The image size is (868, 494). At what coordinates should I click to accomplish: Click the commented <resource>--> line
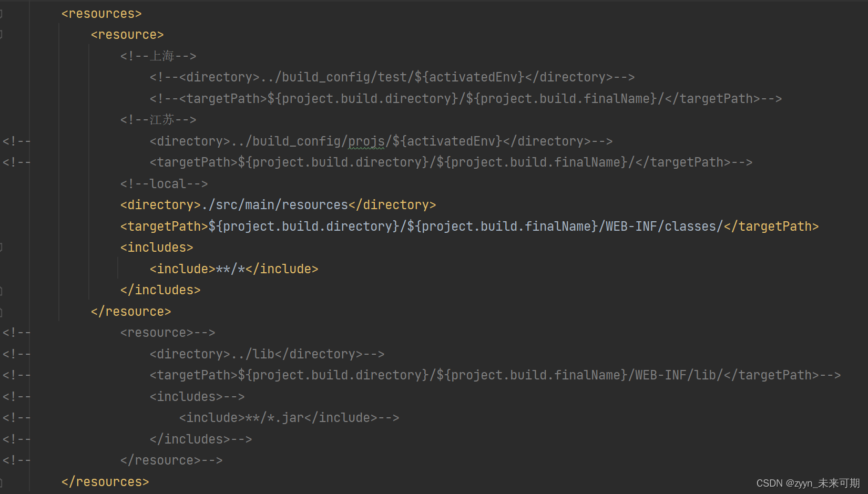[168, 333]
